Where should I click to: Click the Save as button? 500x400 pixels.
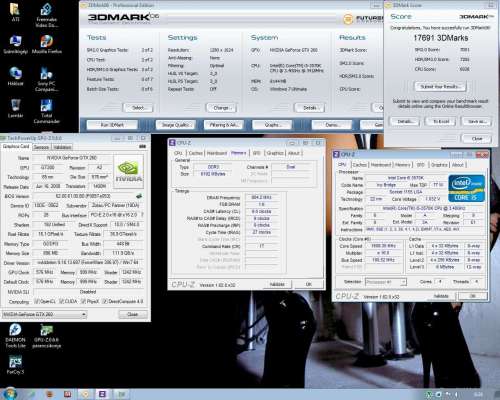coord(477,121)
